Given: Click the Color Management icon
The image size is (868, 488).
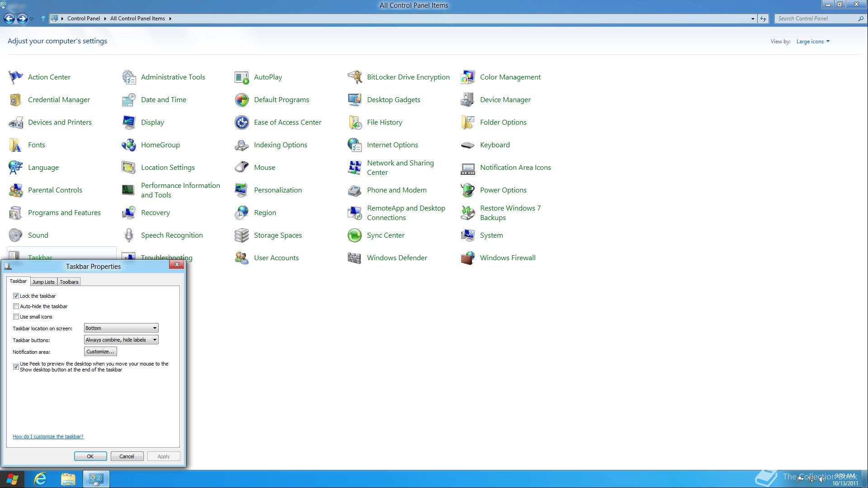Looking at the screenshot, I should [467, 77].
